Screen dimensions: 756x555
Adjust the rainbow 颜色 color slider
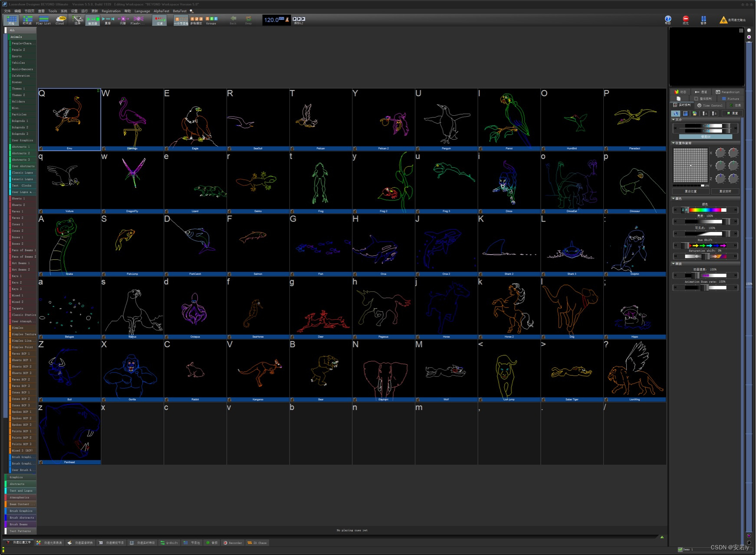pos(705,210)
